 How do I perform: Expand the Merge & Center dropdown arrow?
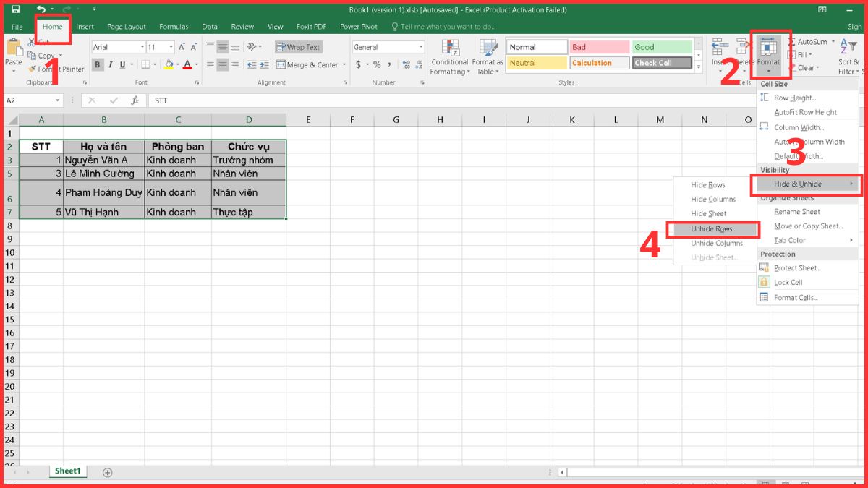(344, 65)
